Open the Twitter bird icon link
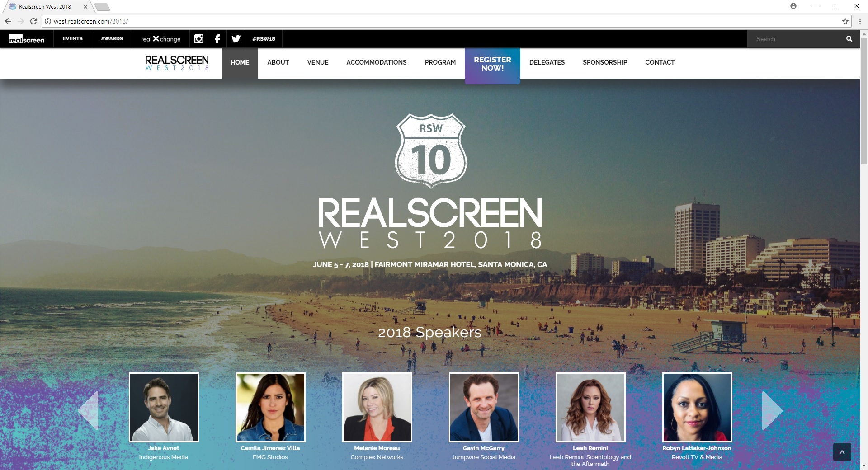The height and width of the screenshot is (470, 868). pos(236,39)
